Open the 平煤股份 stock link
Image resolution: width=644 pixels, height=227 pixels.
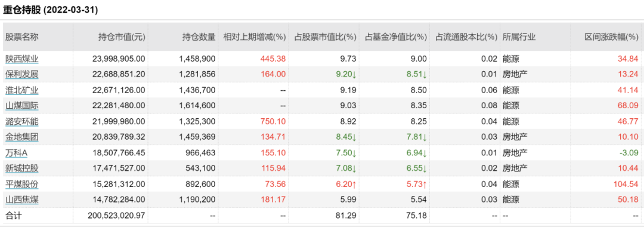22,184
